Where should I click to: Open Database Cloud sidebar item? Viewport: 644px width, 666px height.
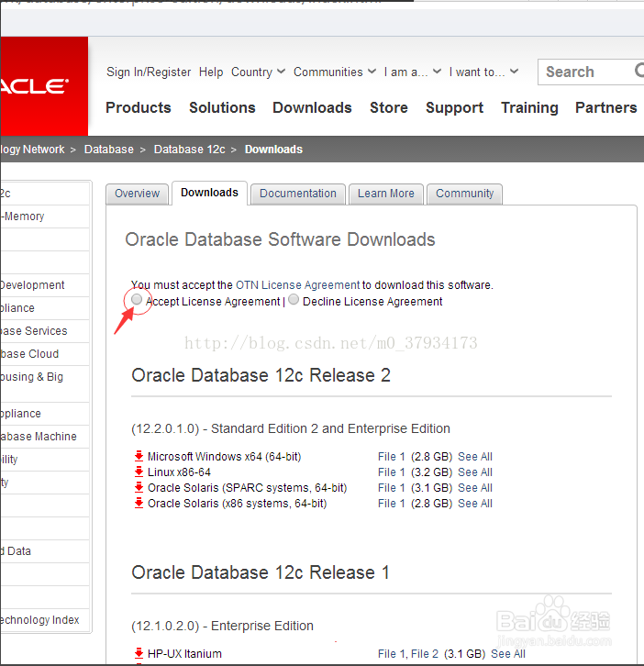point(45,354)
